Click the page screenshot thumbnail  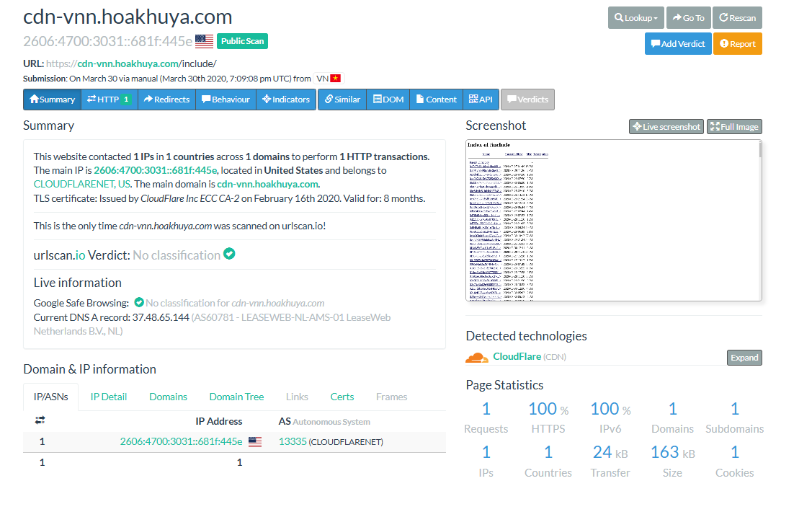click(x=613, y=220)
